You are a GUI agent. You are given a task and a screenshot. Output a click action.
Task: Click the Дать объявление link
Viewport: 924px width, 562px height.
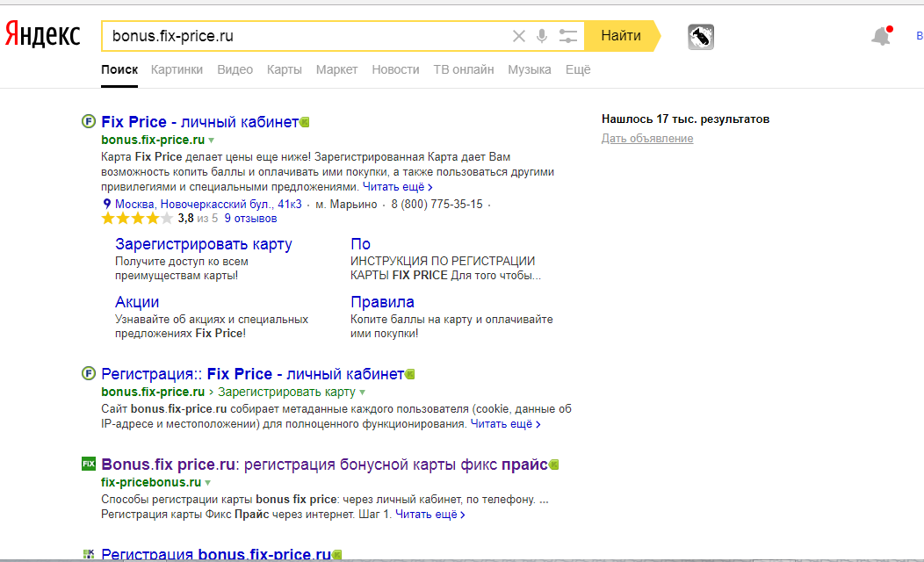tap(647, 139)
